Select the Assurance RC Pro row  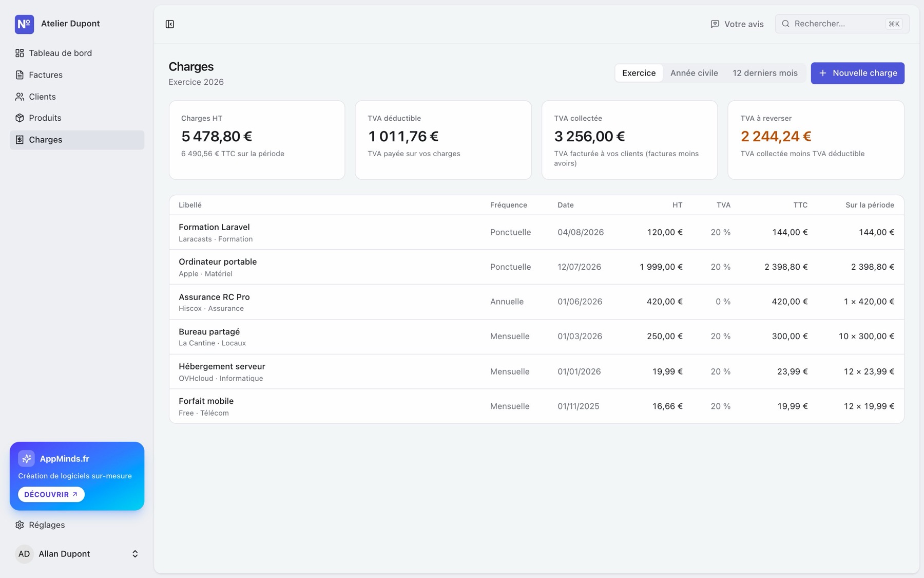(536, 302)
